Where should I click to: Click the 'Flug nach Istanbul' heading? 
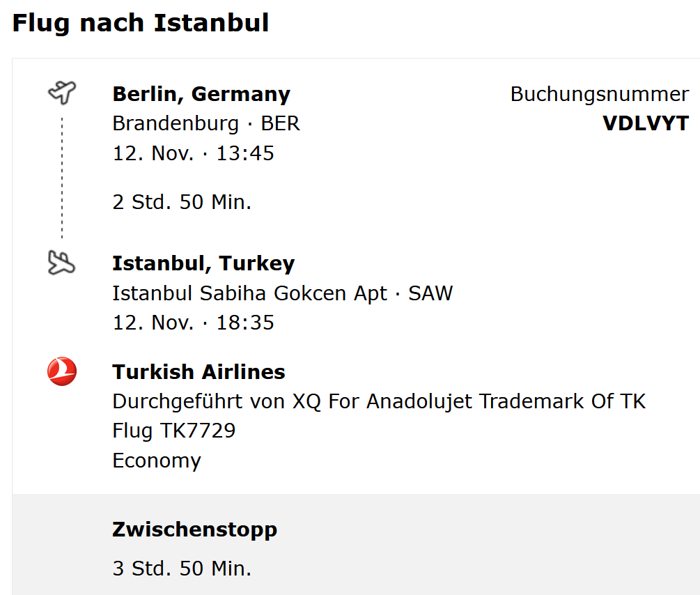pyautogui.click(x=141, y=23)
